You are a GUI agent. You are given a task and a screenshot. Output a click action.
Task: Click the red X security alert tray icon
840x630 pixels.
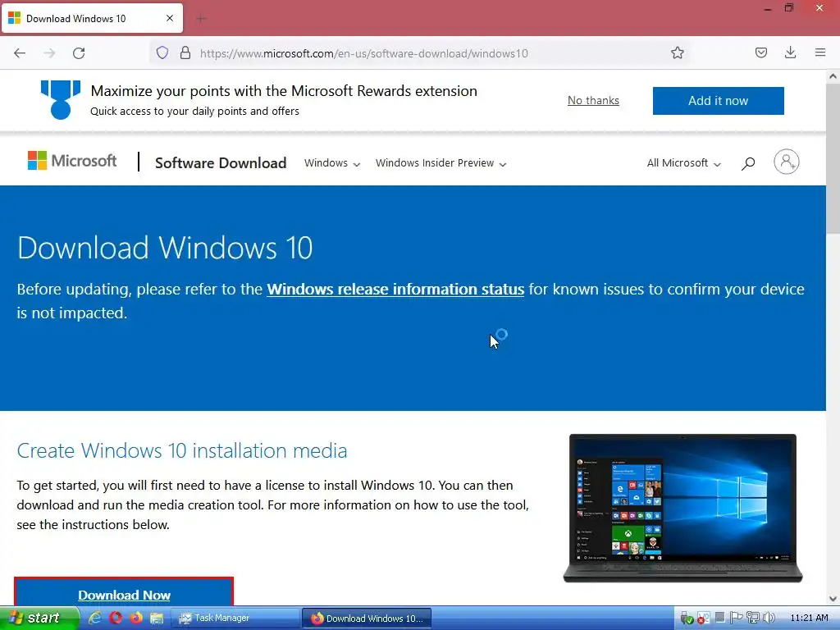tap(703, 619)
